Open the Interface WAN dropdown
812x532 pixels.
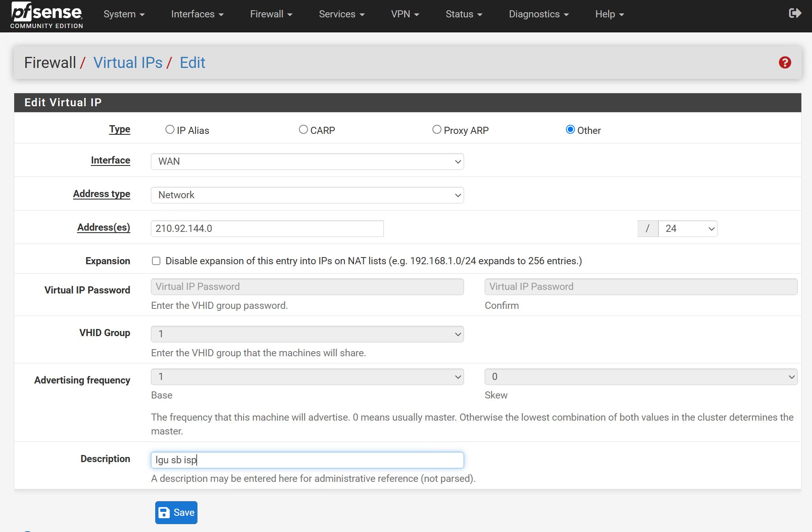point(307,162)
